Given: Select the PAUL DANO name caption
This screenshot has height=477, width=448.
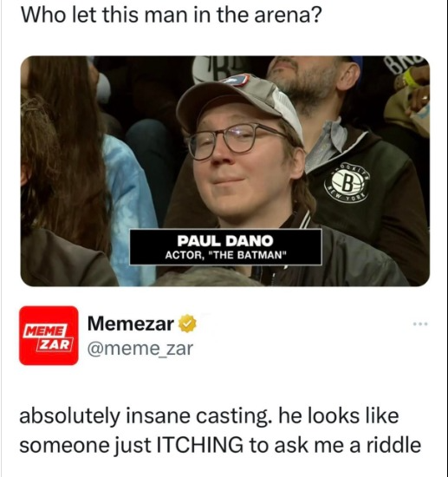Looking at the screenshot, I should pos(225,241).
